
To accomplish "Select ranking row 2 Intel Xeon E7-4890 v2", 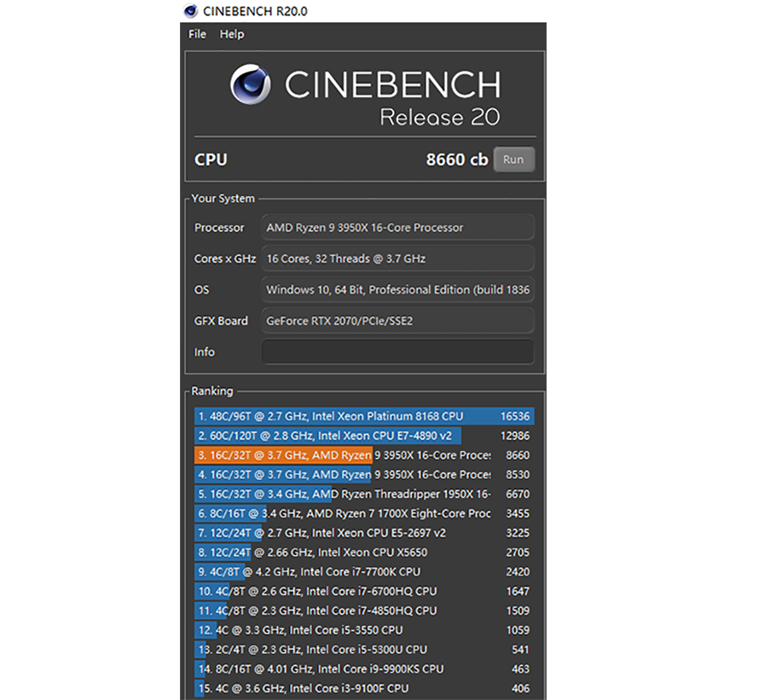I will pos(364,436).
